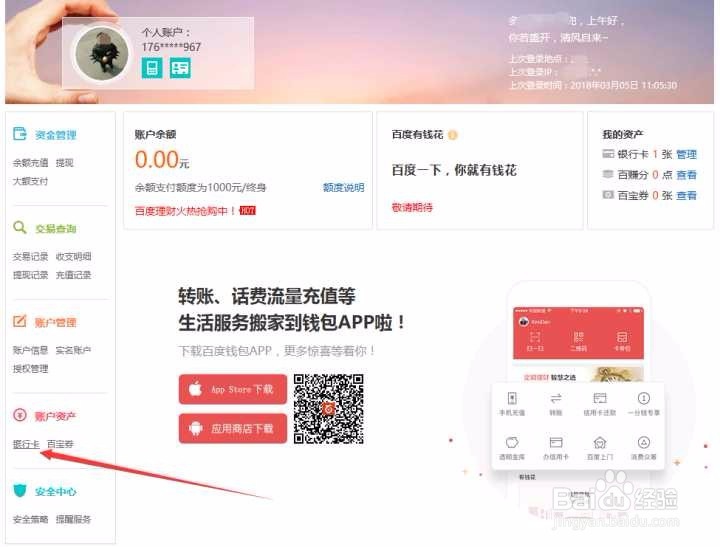Viewport: 720px width, 547px height.
Task: Click scan icon in red phone header
Action: pyautogui.click(x=534, y=338)
